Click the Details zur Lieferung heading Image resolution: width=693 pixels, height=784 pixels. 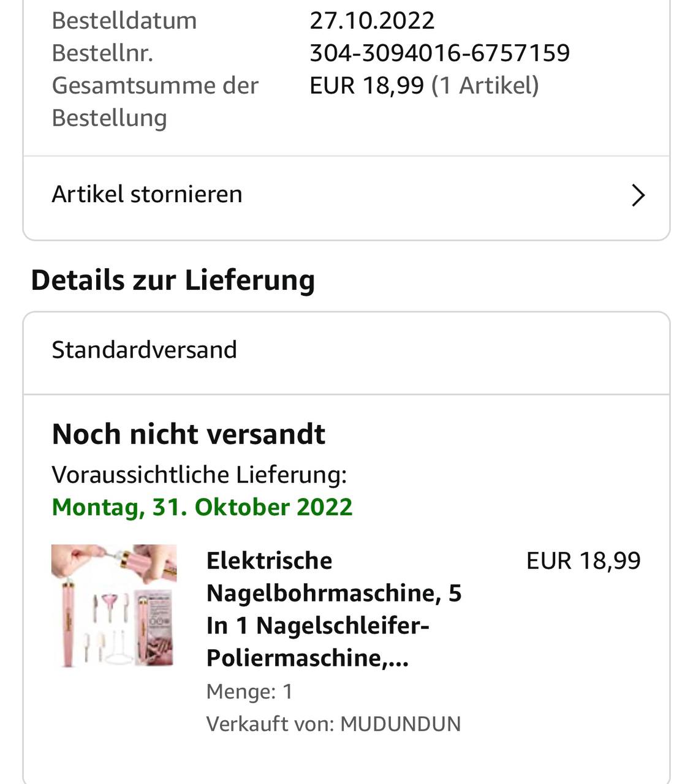(x=173, y=280)
